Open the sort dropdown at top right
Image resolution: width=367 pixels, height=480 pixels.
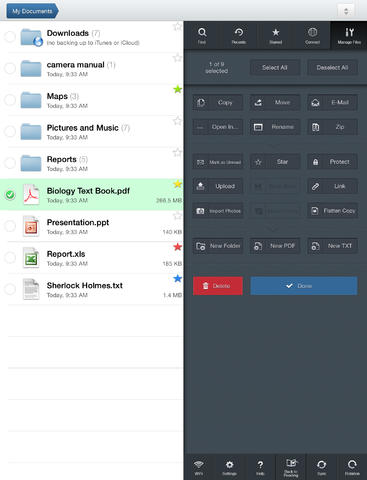point(346,11)
